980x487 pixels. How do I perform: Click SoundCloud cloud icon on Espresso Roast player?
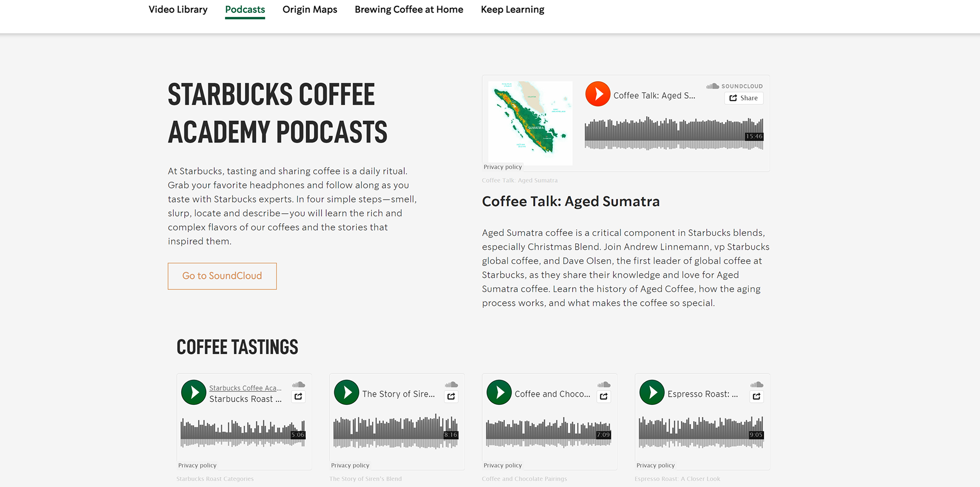tap(756, 384)
